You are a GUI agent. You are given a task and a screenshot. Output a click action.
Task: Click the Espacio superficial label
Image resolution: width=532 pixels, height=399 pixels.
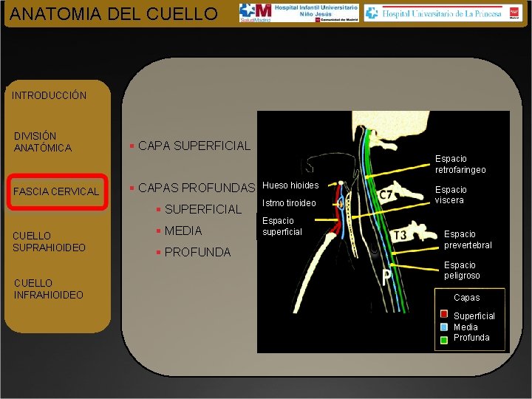click(x=282, y=226)
